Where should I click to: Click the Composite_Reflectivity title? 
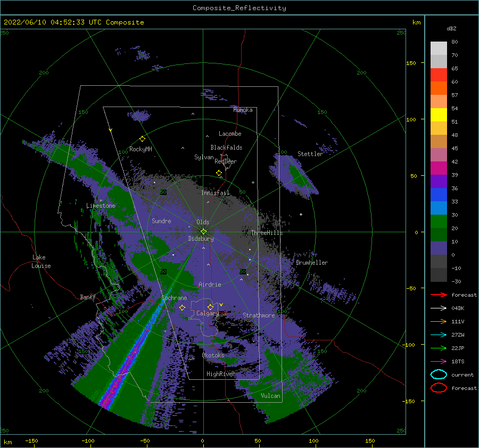(x=240, y=8)
